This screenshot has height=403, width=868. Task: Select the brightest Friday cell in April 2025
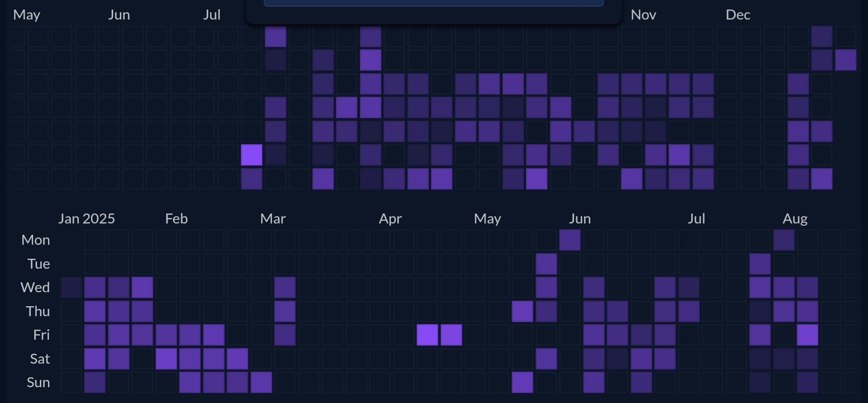point(427,335)
